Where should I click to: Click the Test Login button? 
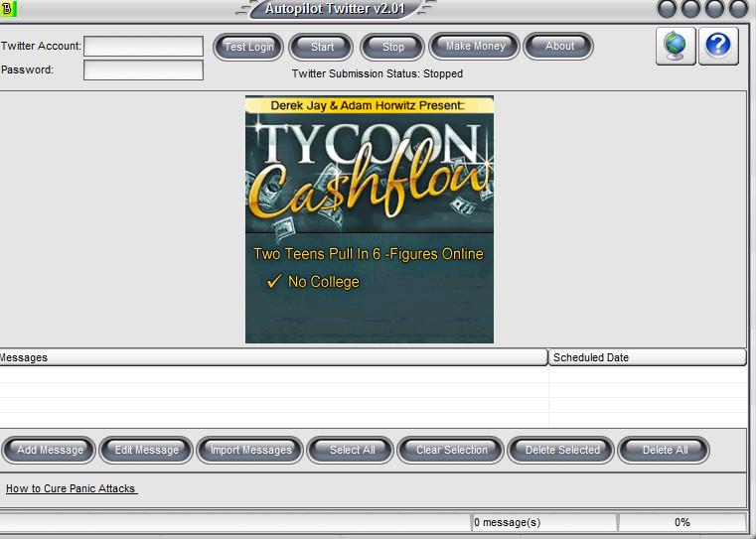(x=248, y=47)
